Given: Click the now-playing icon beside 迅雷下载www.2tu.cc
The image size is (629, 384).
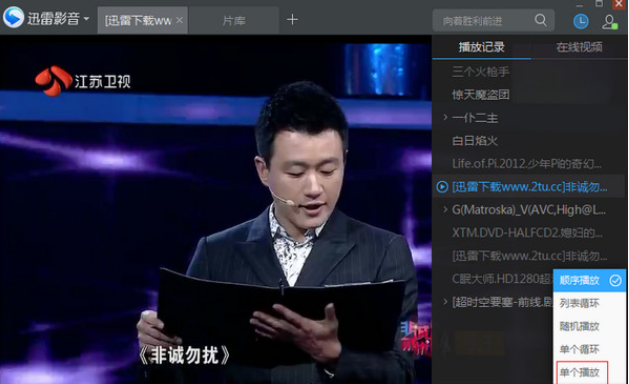Looking at the screenshot, I should click(442, 187).
